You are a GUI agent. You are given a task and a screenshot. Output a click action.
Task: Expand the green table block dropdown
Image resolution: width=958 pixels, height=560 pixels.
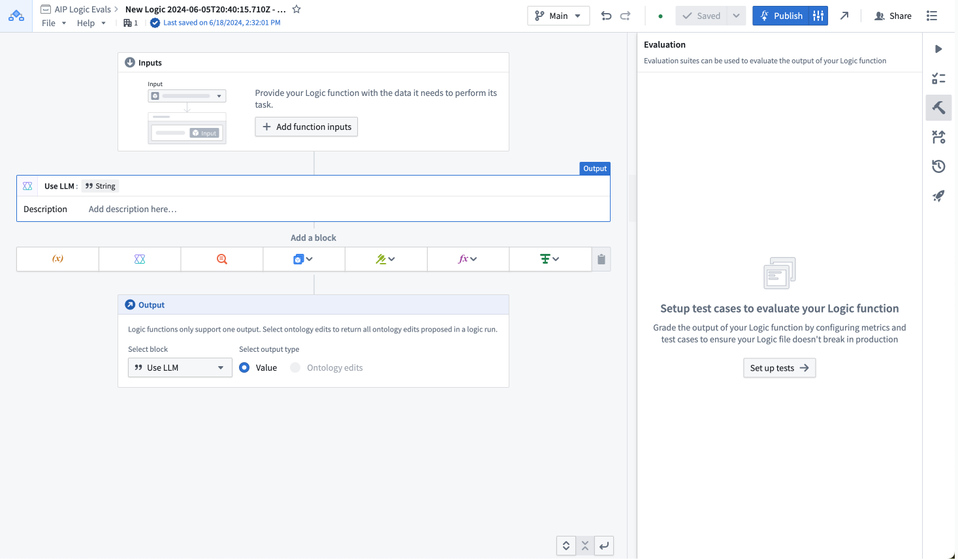click(551, 259)
